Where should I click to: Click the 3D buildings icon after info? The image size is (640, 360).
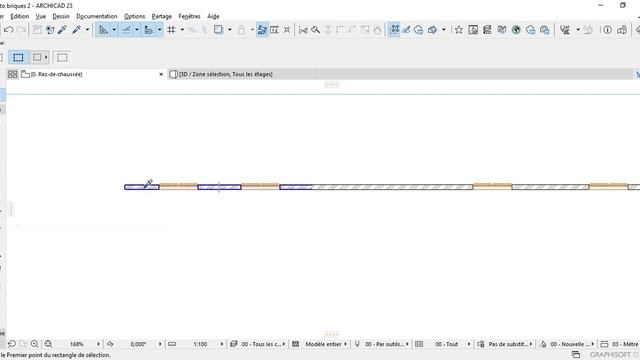tap(622, 30)
